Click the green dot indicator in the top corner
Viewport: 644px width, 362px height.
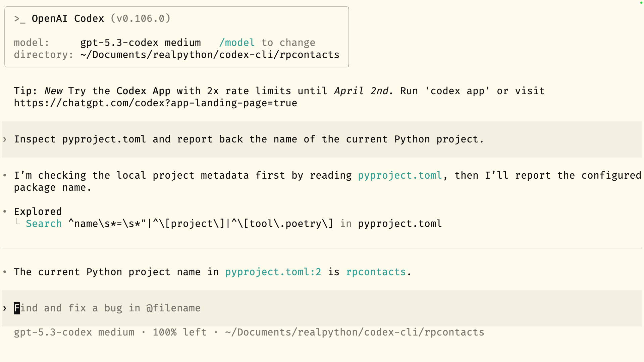641,3
